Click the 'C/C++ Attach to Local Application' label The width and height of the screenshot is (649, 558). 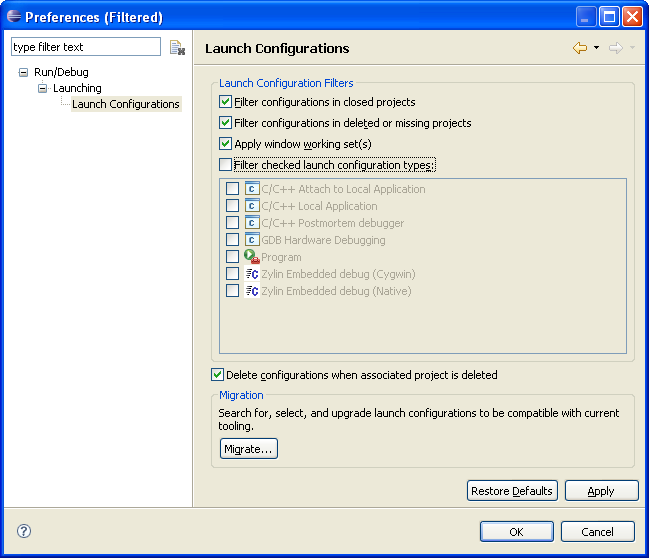(x=344, y=189)
